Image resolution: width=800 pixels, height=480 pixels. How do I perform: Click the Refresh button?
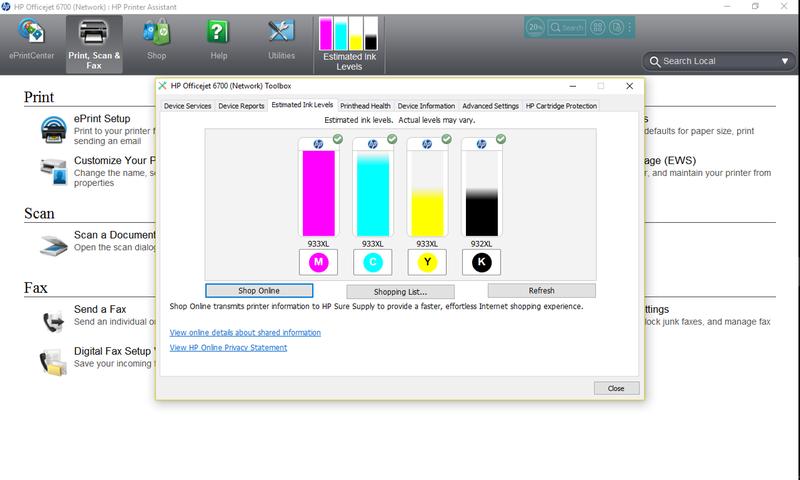point(541,291)
